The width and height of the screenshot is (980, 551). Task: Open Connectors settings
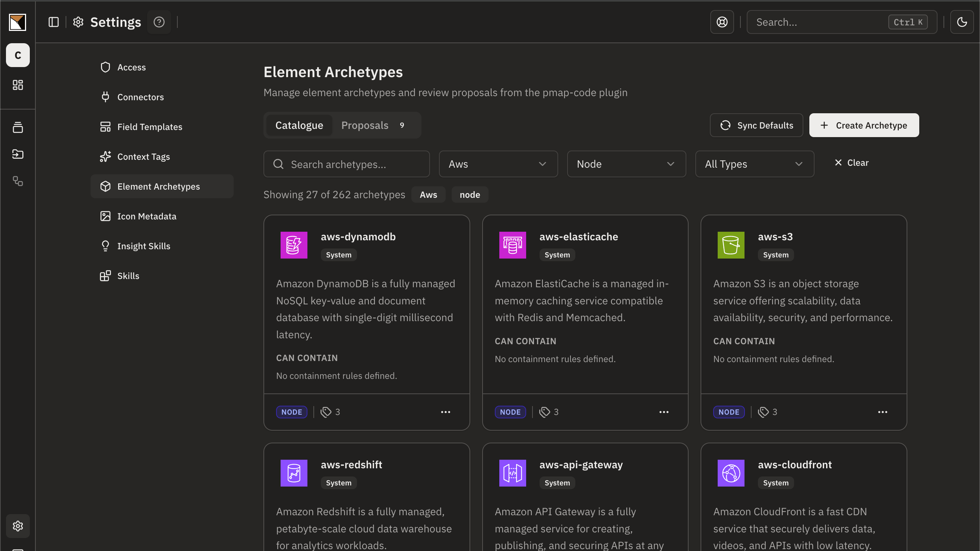tap(162, 97)
